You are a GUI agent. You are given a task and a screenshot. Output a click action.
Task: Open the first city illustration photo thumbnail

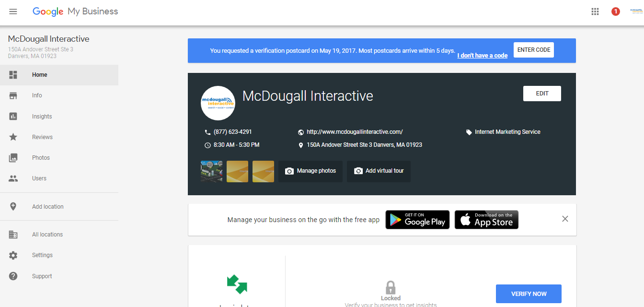(x=211, y=171)
